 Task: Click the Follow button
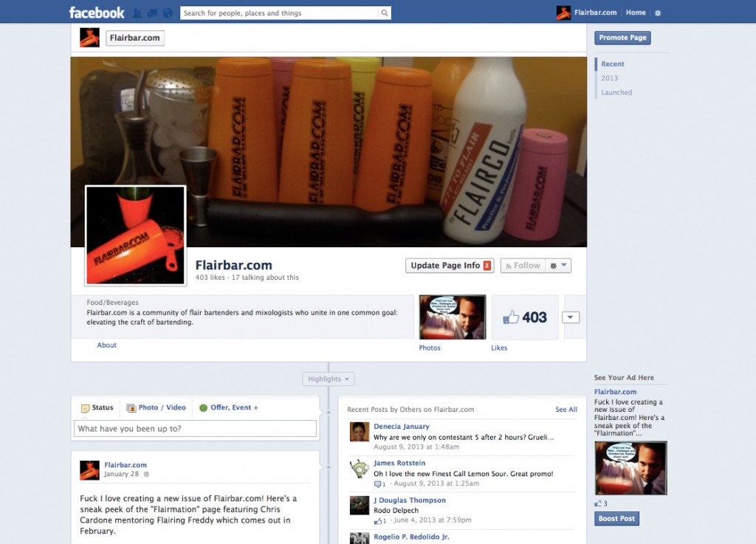pyautogui.click(x=523, y=266)
